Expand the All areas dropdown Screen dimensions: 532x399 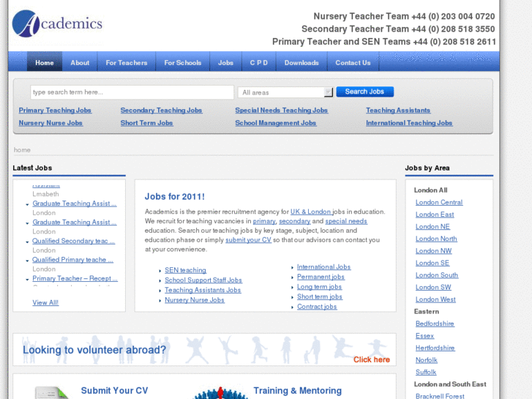pos(285,92)
